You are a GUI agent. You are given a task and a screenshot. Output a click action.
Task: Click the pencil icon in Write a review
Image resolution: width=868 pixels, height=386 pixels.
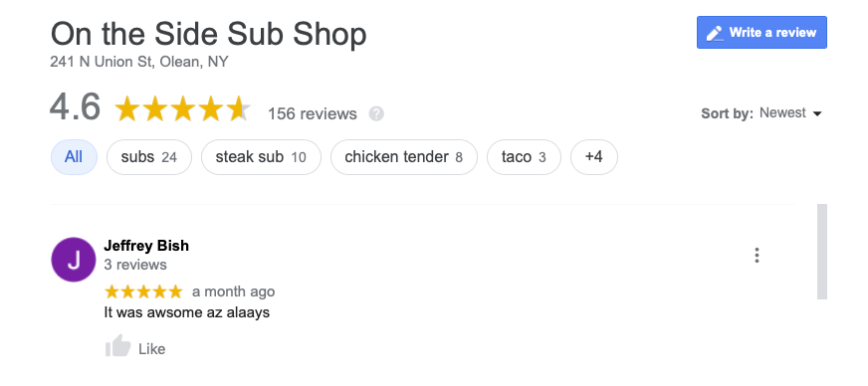pyautogui.click(x=716, y=33)
